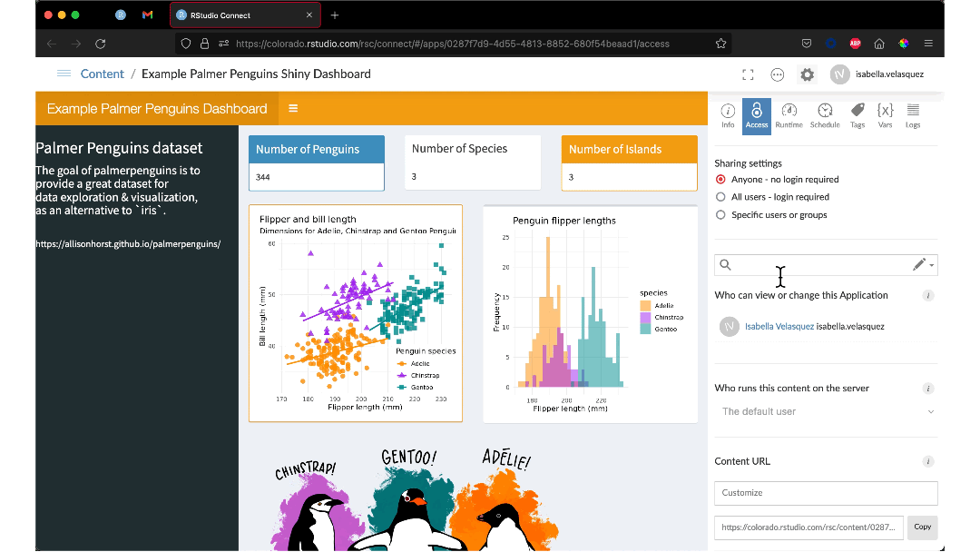Select the Access tab
The height and width of the screenshot is (552, 980).
(x=756, y=116)
